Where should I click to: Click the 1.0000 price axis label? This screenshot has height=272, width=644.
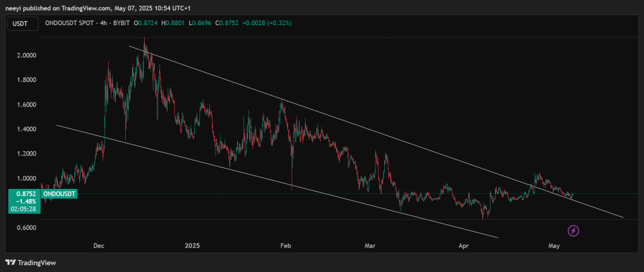click(28, 179)
